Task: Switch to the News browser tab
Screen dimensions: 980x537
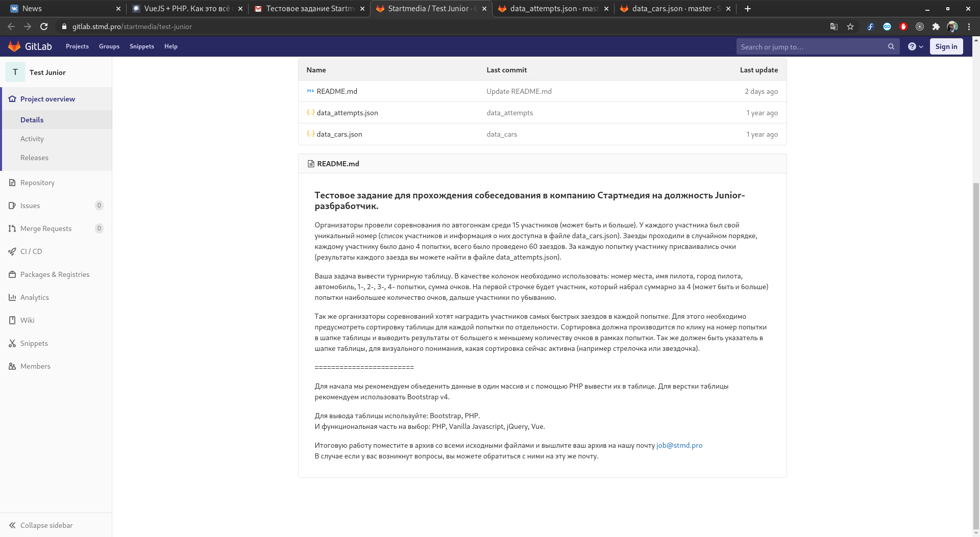Action: click(x=64, y=9)
